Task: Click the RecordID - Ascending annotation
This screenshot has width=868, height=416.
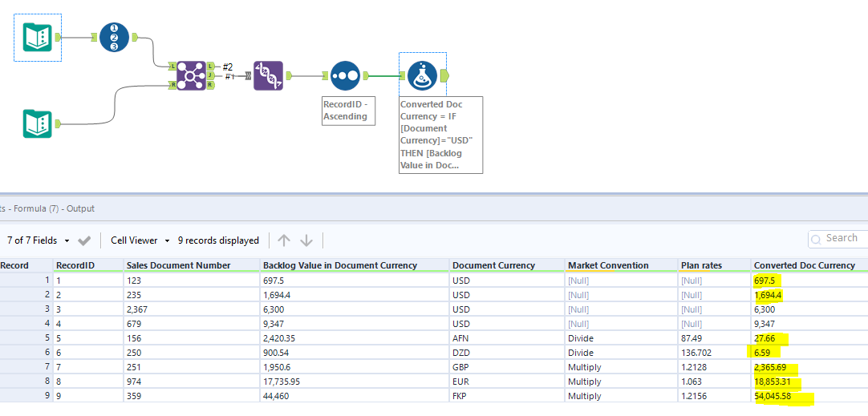Action: click(345, 111)
